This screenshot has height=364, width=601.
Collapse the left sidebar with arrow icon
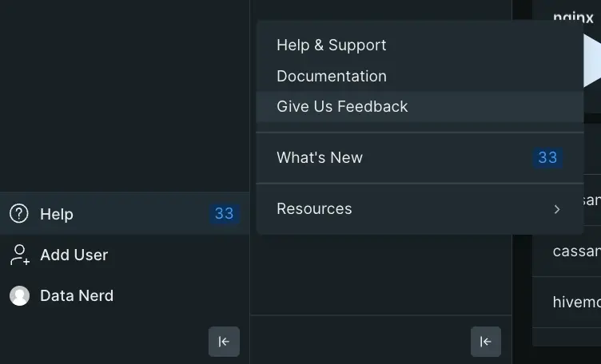[x=224, y=342]
